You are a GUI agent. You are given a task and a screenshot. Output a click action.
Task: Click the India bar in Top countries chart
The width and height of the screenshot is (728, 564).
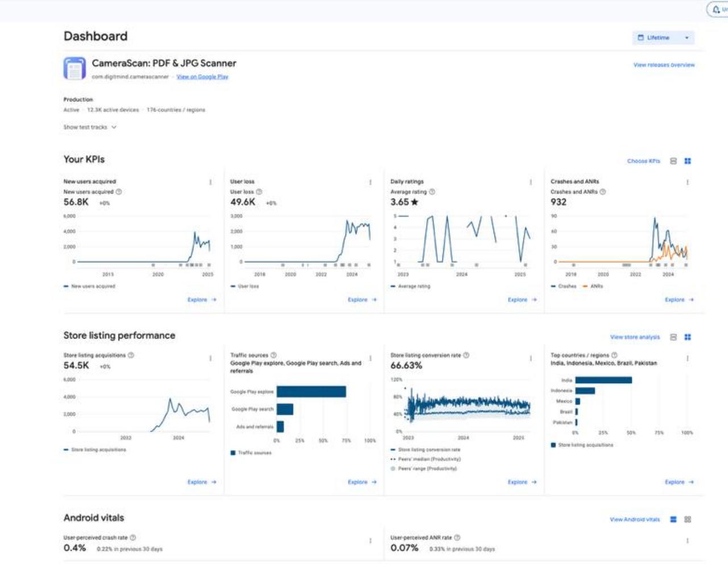coord(603,380)
